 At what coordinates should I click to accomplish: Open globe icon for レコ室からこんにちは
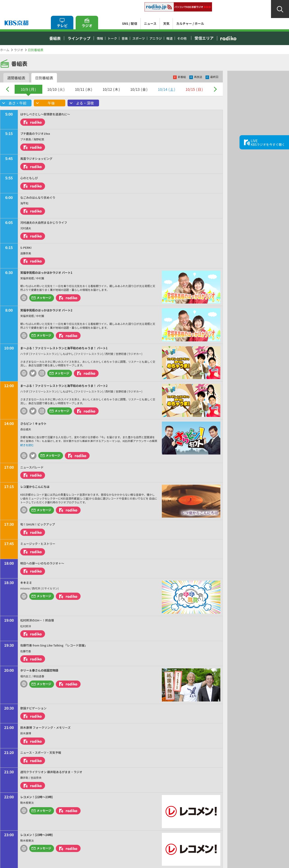(24, 510)
